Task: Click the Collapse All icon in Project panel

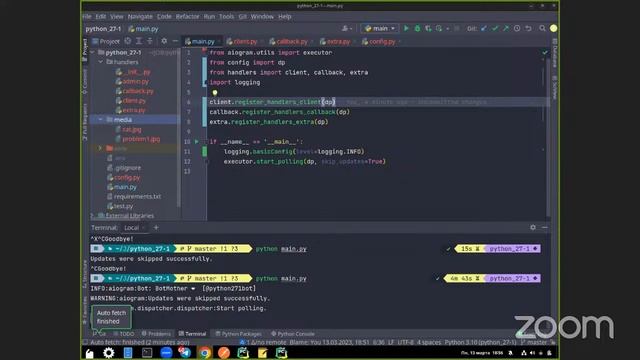Action: point(150,41)
